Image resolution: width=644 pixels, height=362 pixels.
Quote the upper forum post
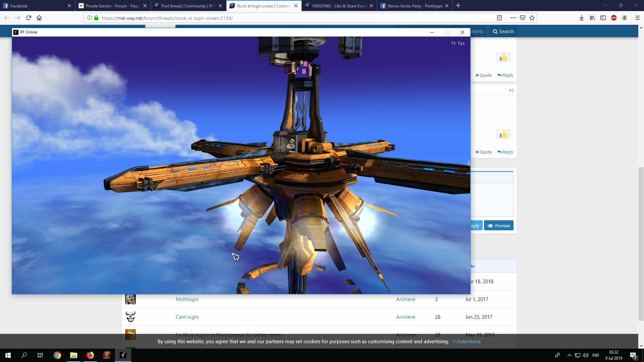click(x=483, y=75)
